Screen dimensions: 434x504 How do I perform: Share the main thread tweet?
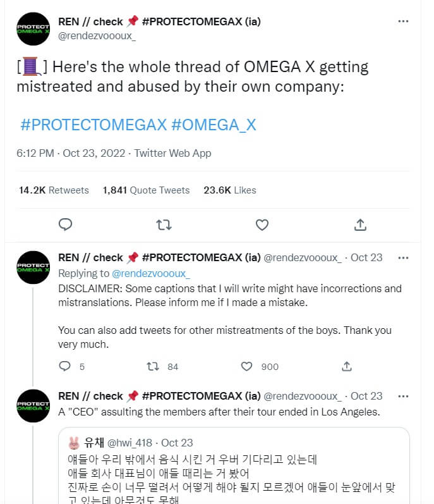[361, 224]
